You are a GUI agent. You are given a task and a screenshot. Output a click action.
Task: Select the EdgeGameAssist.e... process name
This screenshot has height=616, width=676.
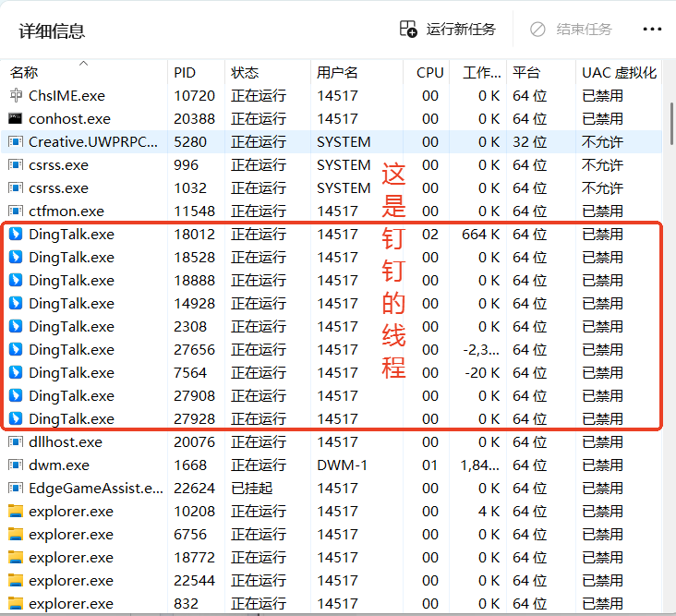96,489
